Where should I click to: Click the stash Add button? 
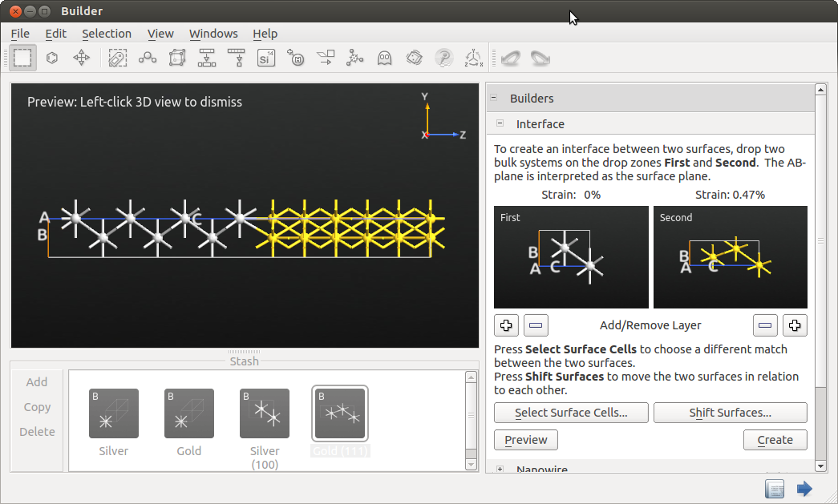click(x=37, y=382)
